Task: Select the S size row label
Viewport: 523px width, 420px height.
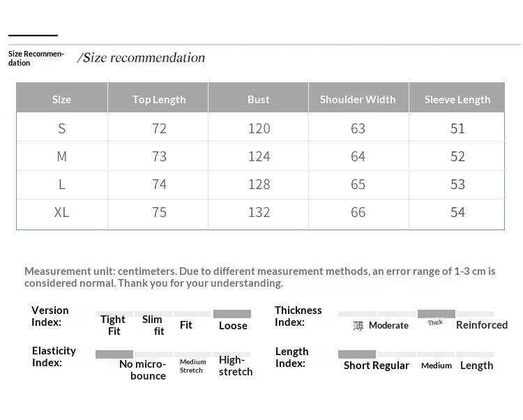Action: click(61, 128)
